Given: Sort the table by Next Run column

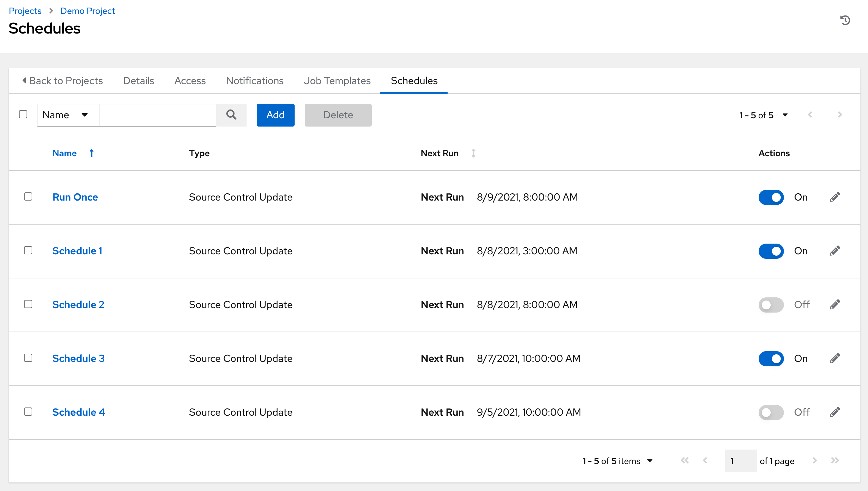Looking at the screenshot, I should tap(474, 153).
